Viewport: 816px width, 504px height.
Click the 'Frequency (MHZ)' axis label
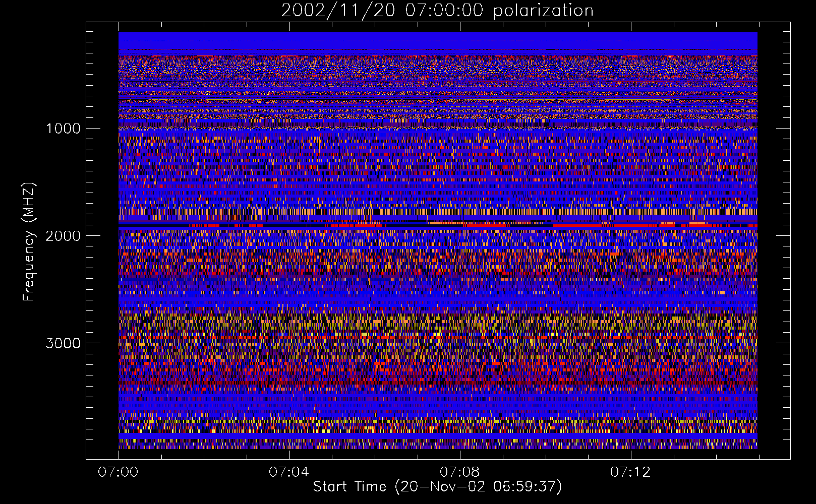29,242
